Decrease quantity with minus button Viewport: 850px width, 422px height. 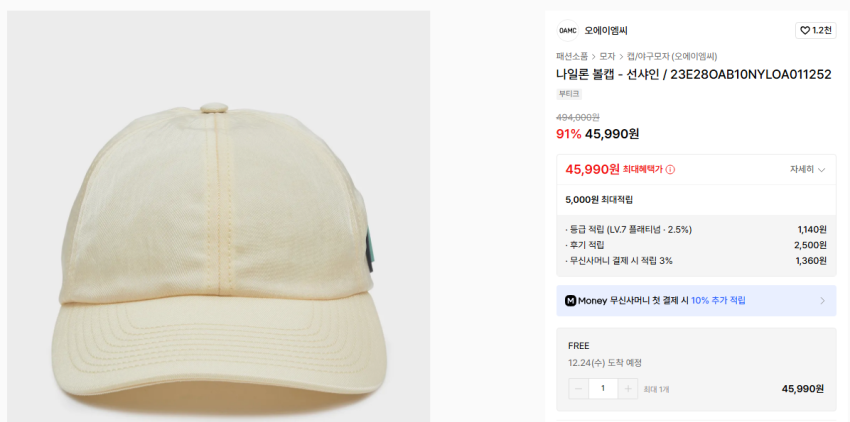coord(578,389)
